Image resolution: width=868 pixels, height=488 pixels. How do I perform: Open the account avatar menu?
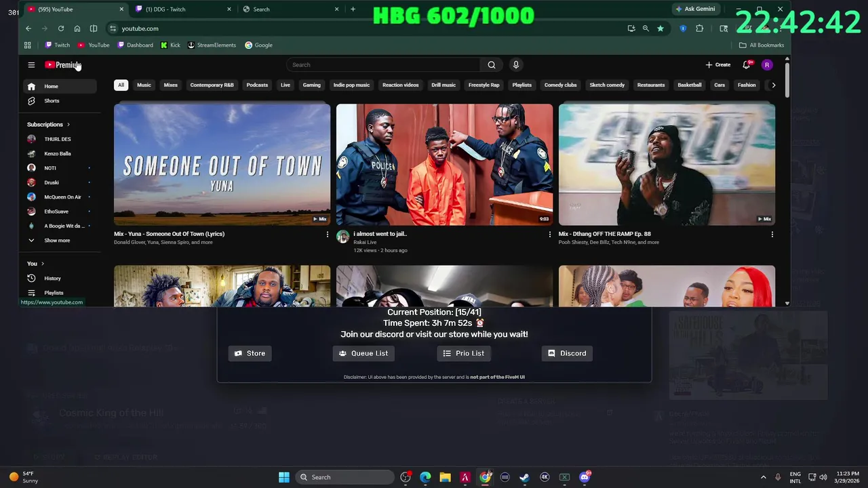click(x=767, y=65)
